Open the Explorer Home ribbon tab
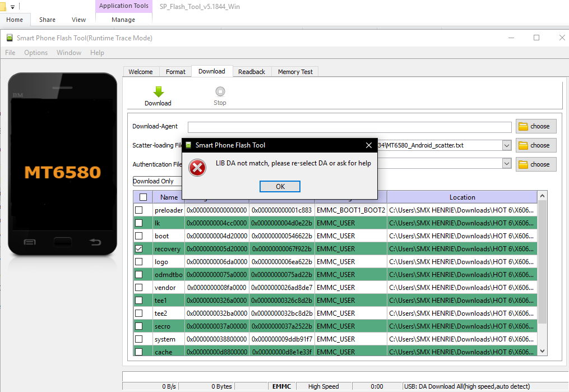The image size is (569, 392). pyautogui.click(x=15, y=20)
